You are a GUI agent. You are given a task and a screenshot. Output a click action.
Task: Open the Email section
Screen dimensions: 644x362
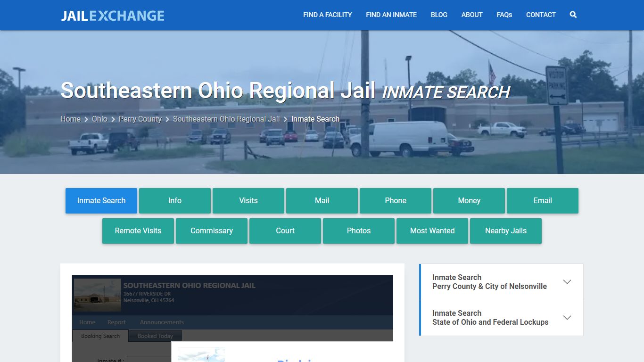[543, 201]
